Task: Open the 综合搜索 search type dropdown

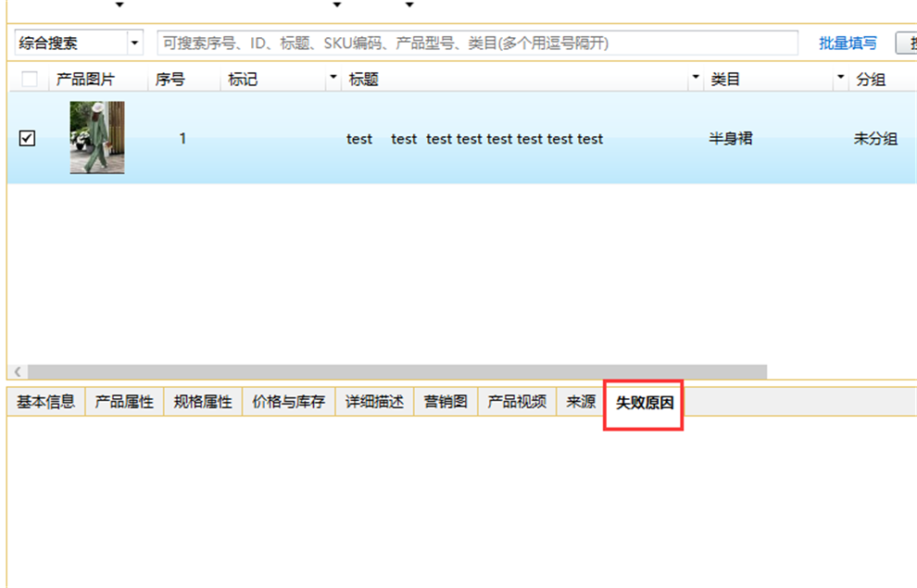Action: coord(134,44)
